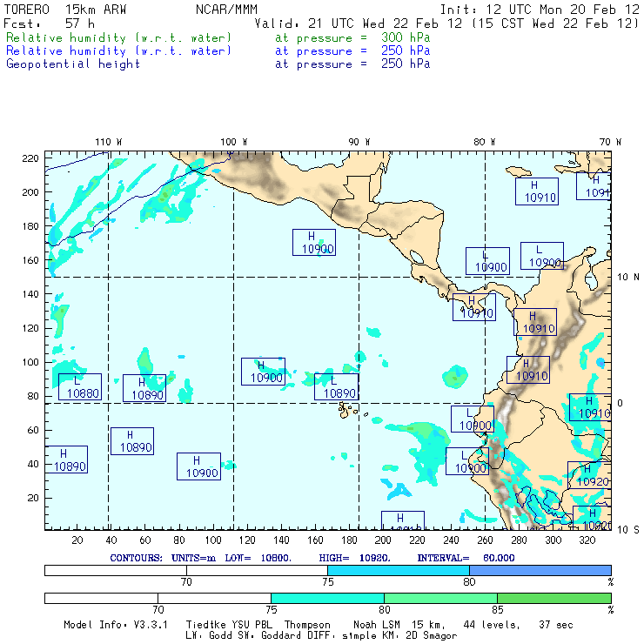
Task: Click the light-green 80–85% swatch in lower colorbar
Action: 440,598
